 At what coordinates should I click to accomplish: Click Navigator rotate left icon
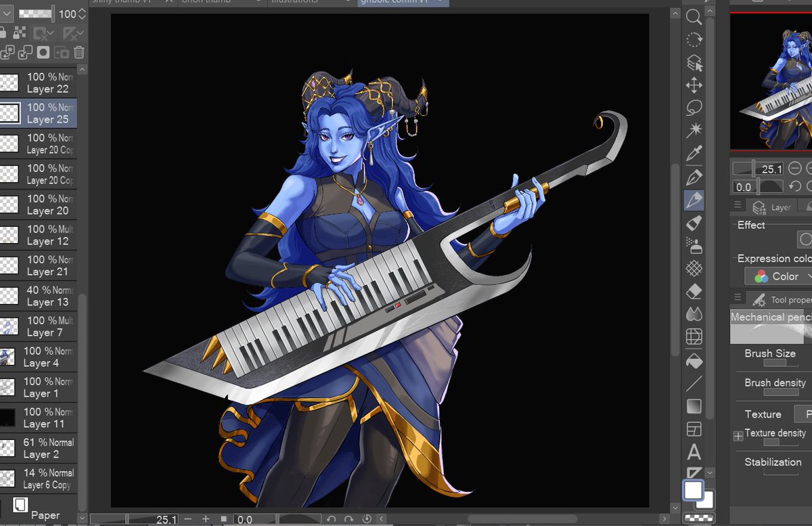coord(796,186)
